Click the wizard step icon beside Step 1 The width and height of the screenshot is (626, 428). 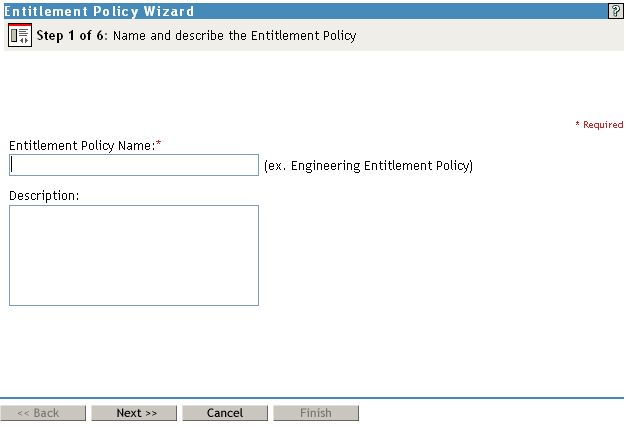point(20,35)
